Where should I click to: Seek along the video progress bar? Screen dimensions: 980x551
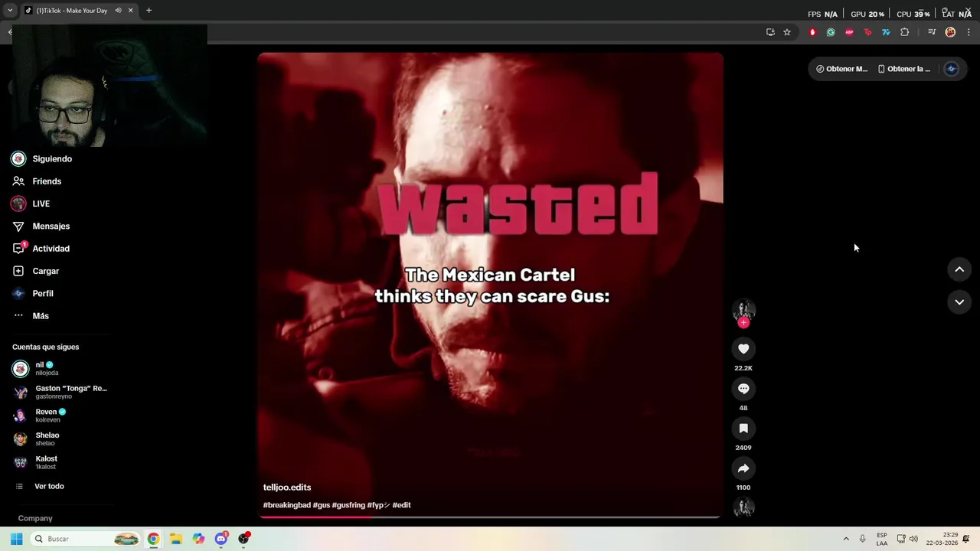pos(490,517)
